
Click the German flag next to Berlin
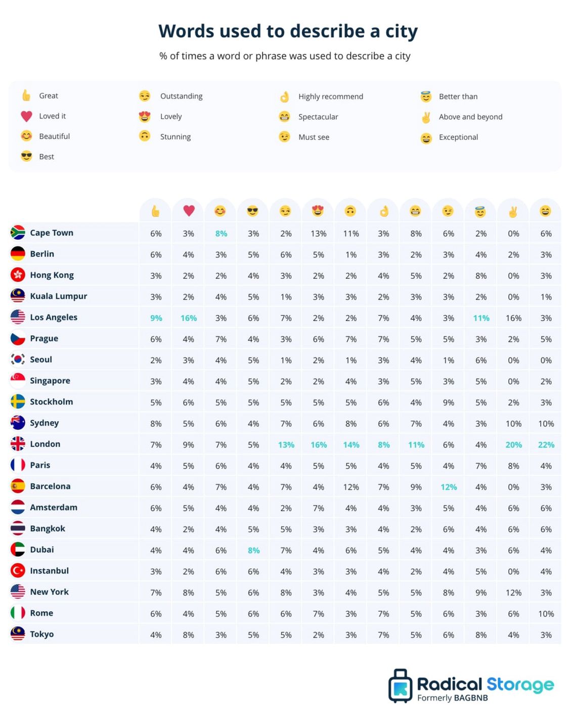(x=18, y=254)
